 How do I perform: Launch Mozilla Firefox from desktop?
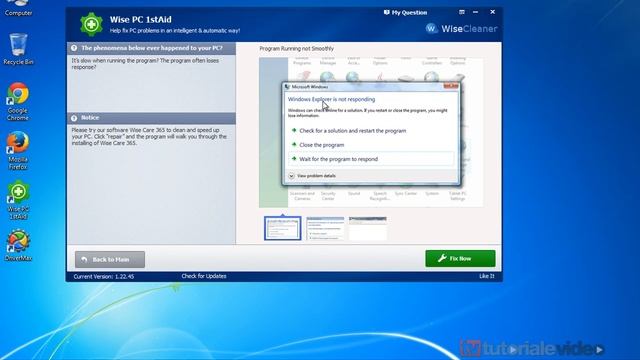tap(18, 150)
